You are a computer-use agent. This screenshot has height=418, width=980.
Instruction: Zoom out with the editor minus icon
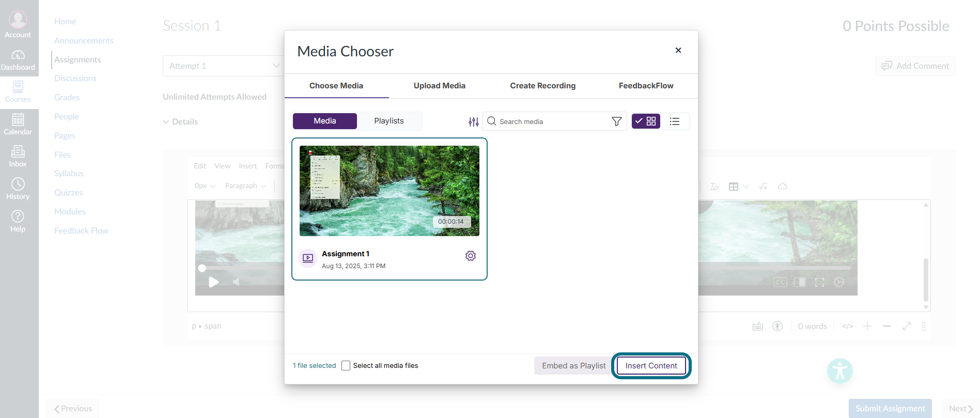tap(887, 326)
